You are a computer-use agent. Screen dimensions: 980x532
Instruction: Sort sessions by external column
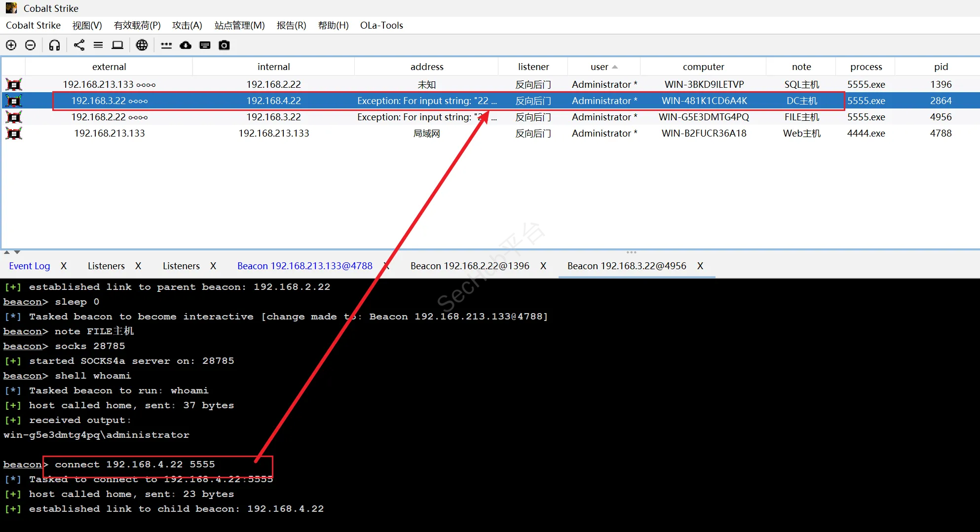pos(109,67)
